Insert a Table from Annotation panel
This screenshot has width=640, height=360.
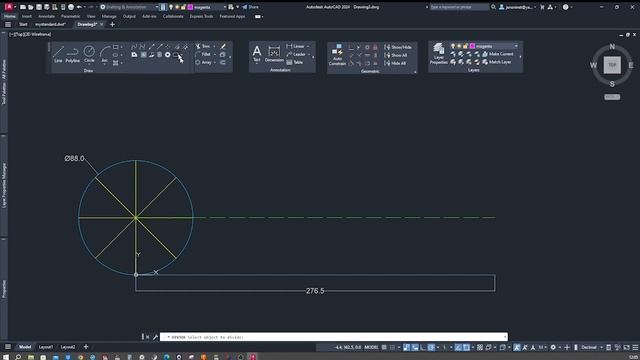[295, 62]
